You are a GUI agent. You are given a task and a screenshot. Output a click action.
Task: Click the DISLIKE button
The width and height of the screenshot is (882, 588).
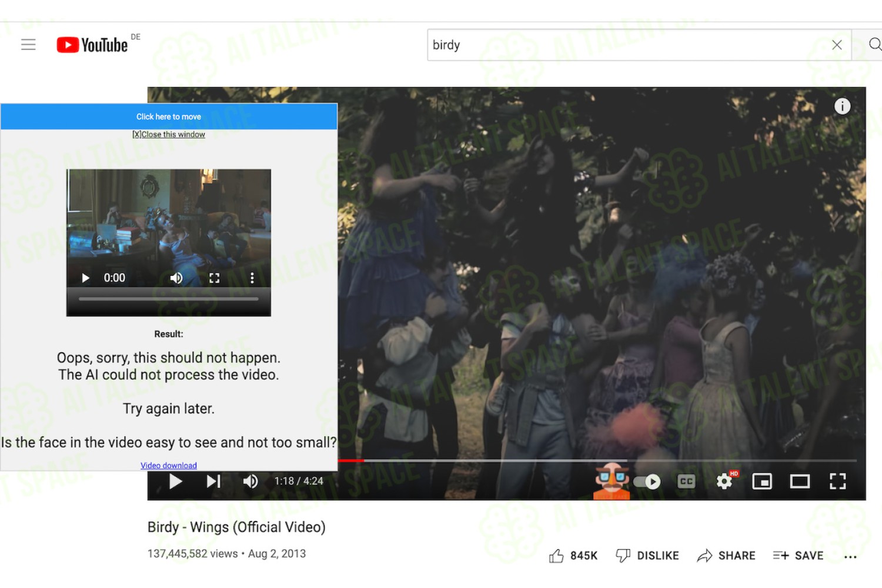[647, 556]
